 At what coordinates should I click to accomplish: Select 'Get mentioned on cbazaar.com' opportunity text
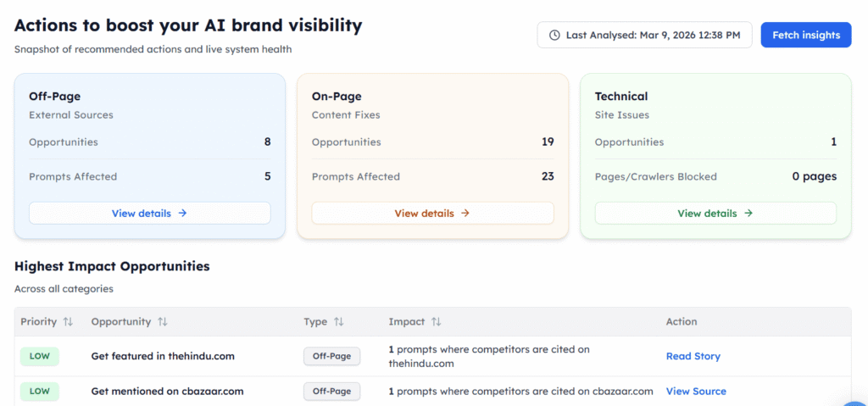[x=167, y=391]
